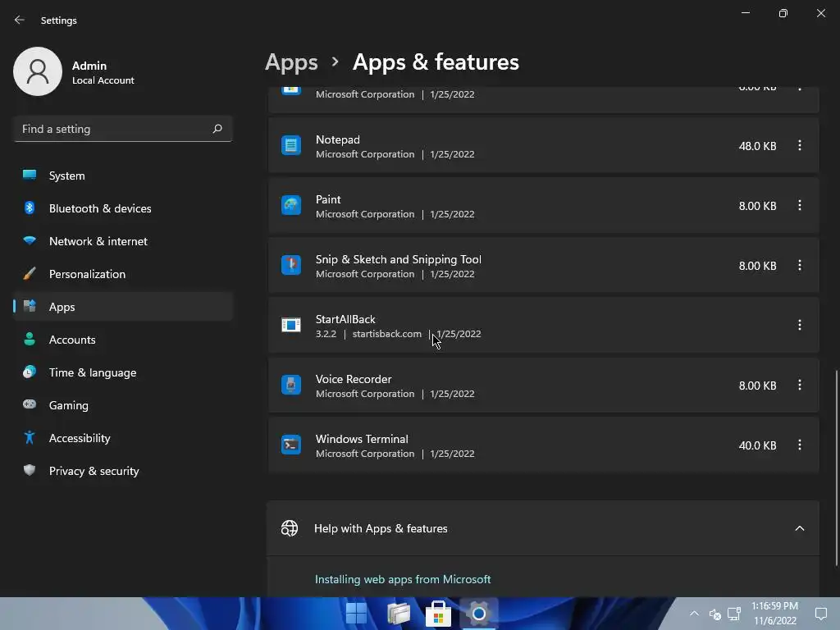The height and width of the screenshot is (630, 840).
Task: Select Accounts in the sidebar
Action: coord(123,340)
